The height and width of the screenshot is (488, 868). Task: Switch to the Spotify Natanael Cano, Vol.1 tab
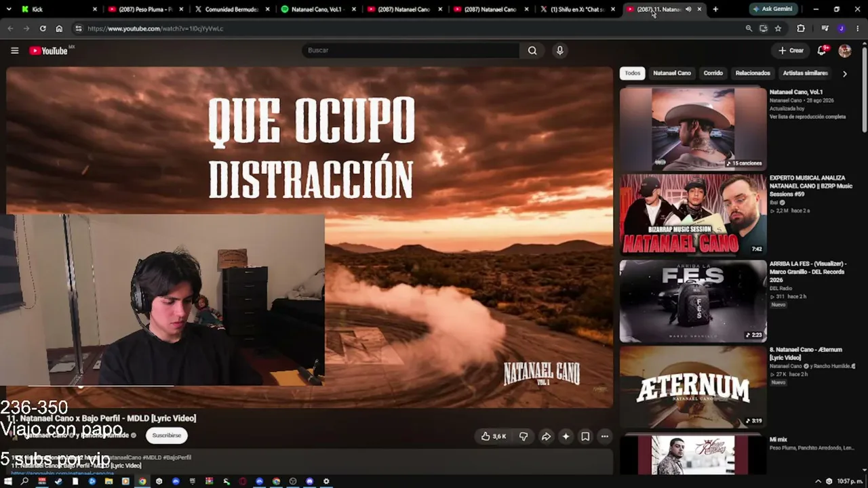[317, 9]
